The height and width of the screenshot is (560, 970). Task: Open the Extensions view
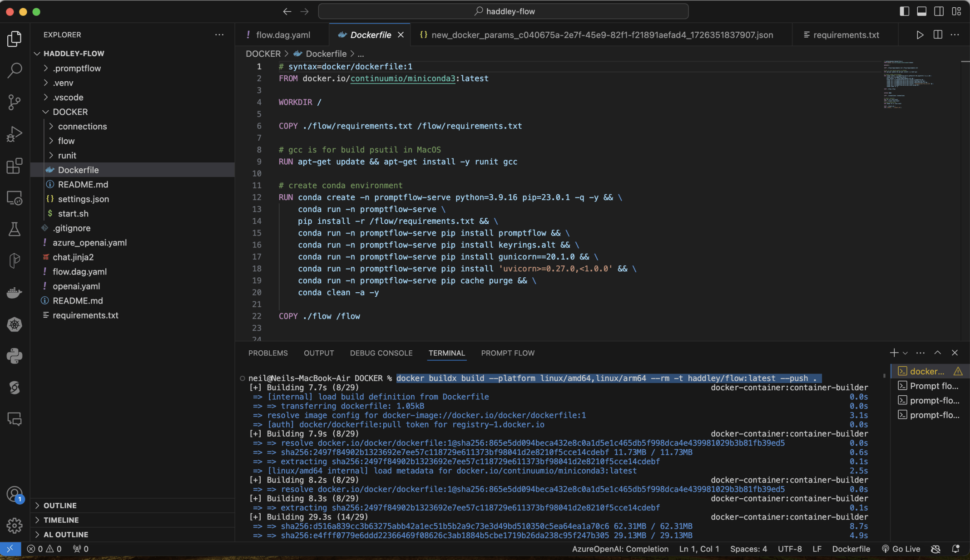click(x=15, y=166)
